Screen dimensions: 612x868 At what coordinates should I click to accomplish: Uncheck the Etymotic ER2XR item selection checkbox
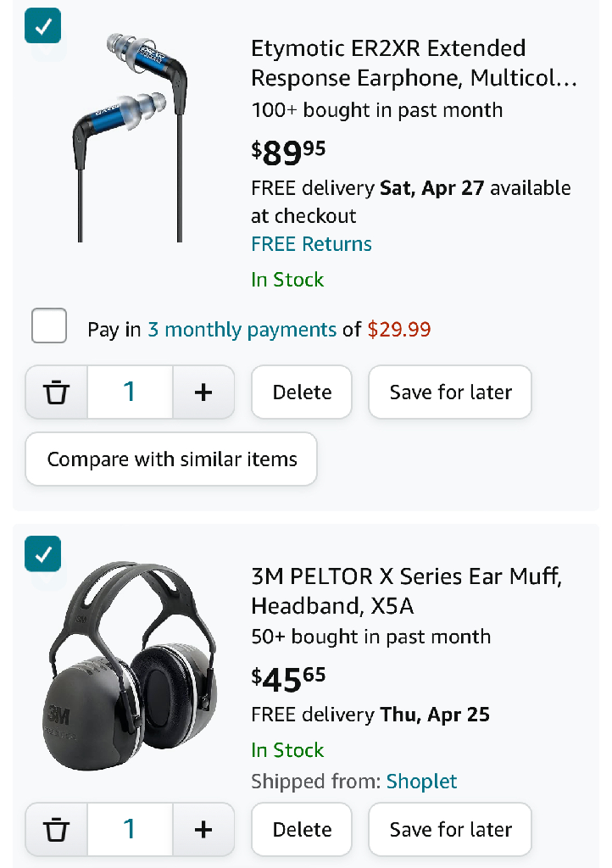point(42,25)
